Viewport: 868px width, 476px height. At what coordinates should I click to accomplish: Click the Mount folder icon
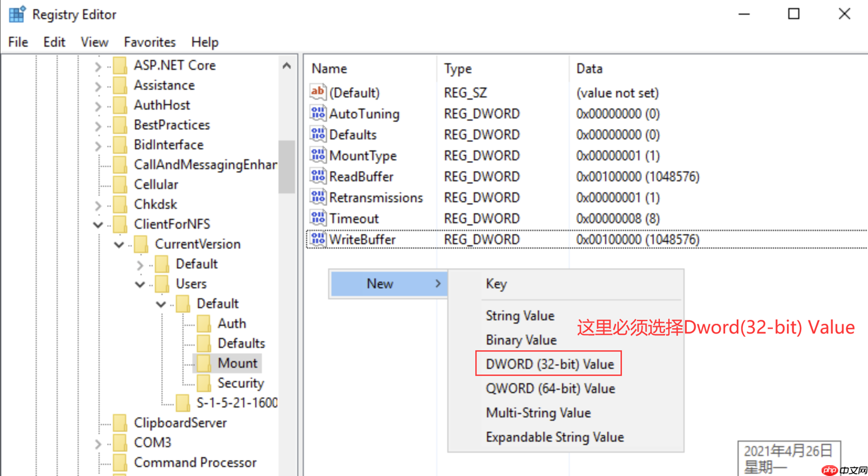click(204, 363)
